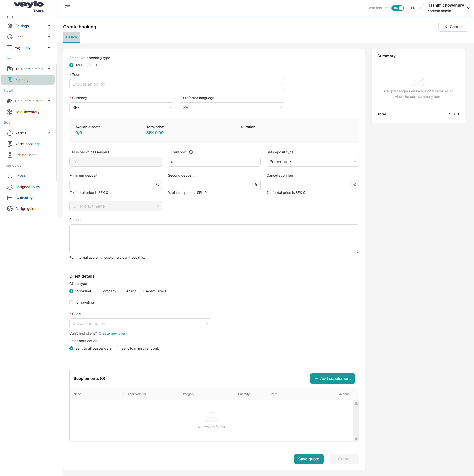Image resolution: width=474 pixels, height=476 pixels.
Task: Expand the Set deposit type dropdown
Action: (312, 162)
